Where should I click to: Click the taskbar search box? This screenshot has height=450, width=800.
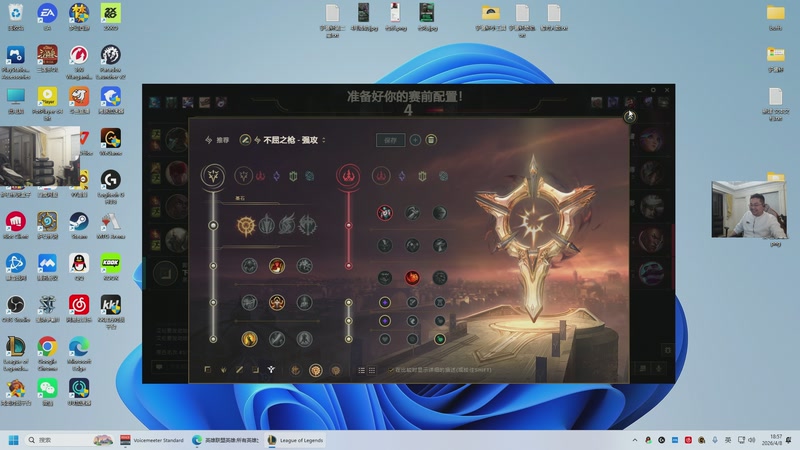(70, 440)
